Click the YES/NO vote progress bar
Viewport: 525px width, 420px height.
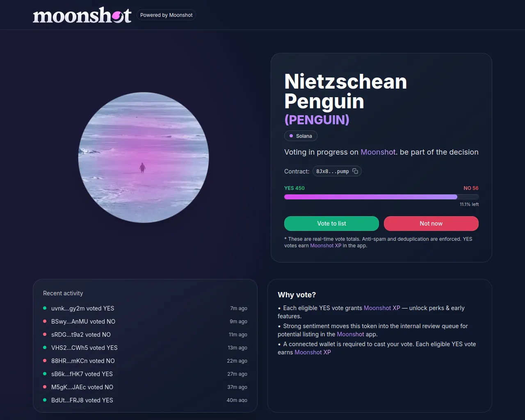(x=381, y=197)
